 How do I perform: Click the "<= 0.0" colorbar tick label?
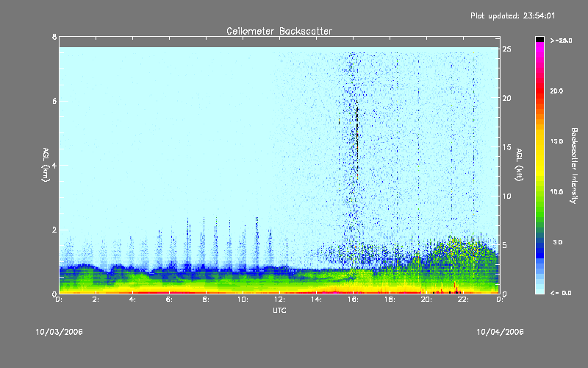point(561,293)
